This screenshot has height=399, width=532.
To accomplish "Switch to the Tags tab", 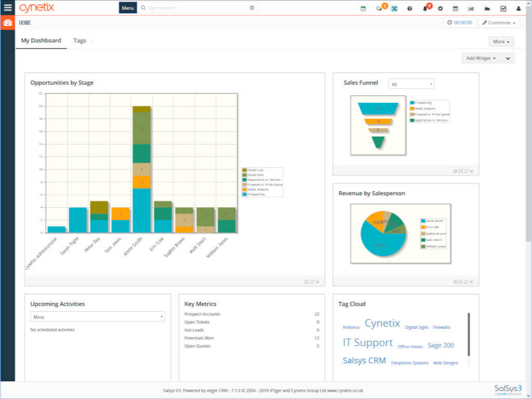I will [x=80, y=41].
